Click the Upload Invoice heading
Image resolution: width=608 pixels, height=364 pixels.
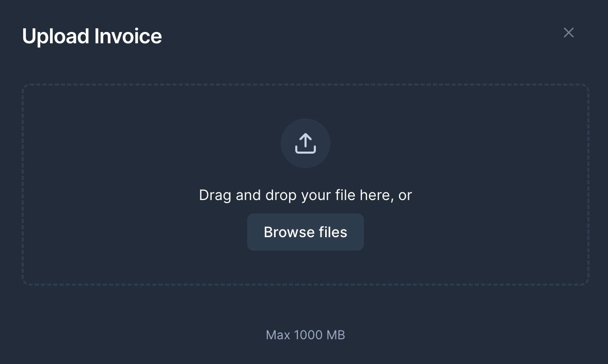92,37
